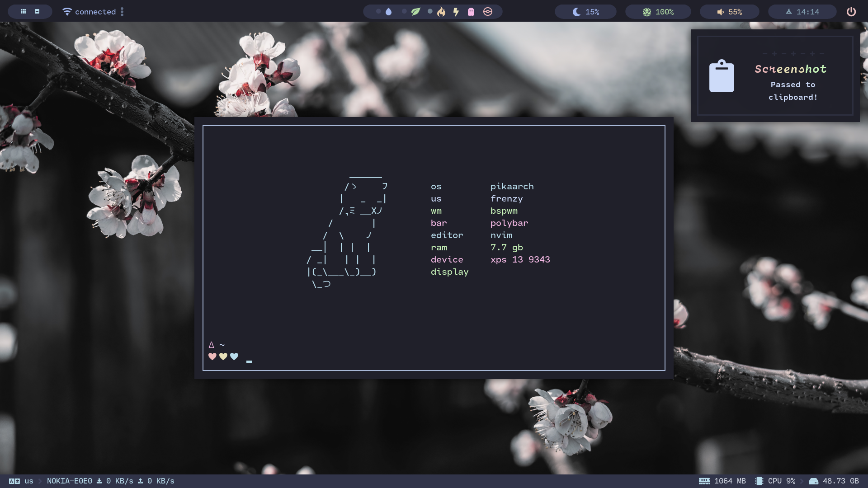The height and width of the screenshot is (488, 868).
Task: Click the water drop workspace icon
Action: 388,12
